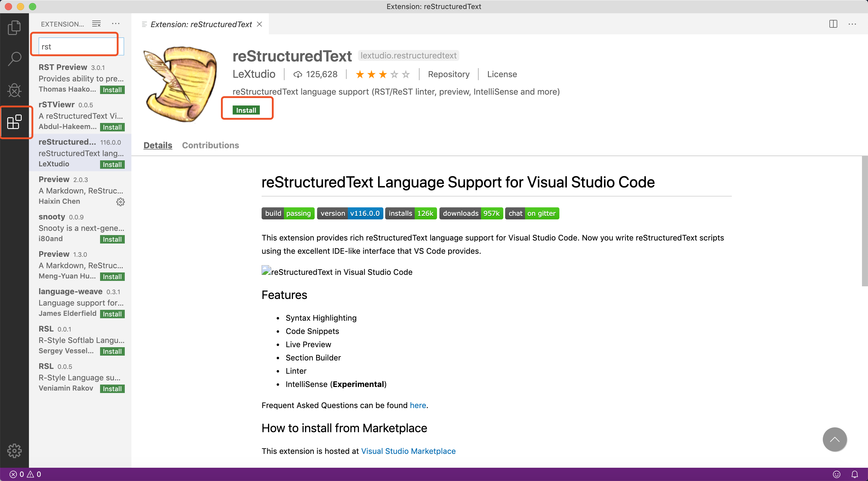868x481 pixels.
Task: Open the Visual Studio Marketplace link
Action: (408, 451)
